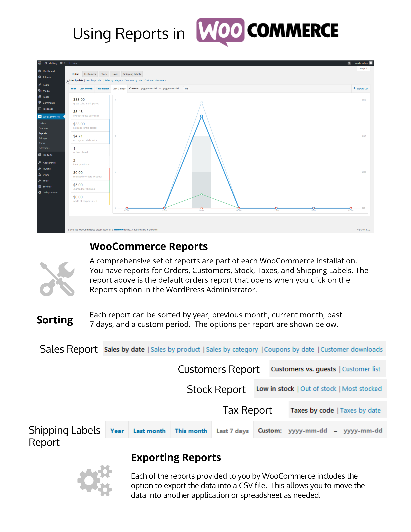Click the plus New icon in admin bar

pos(70,63)
